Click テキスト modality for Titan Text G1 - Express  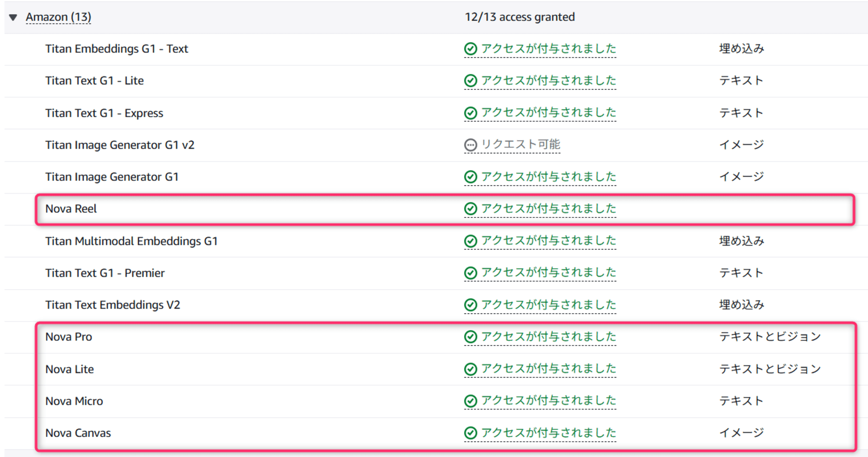tap(741, 113)
